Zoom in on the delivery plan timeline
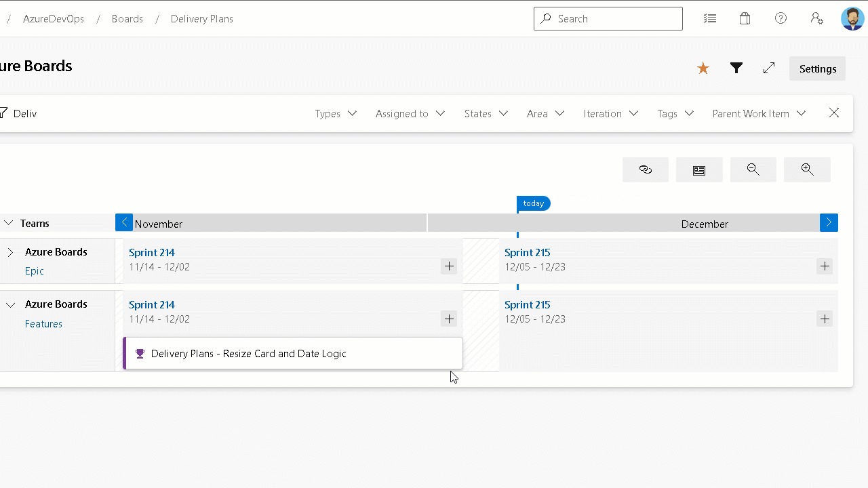 click(807, 169)
